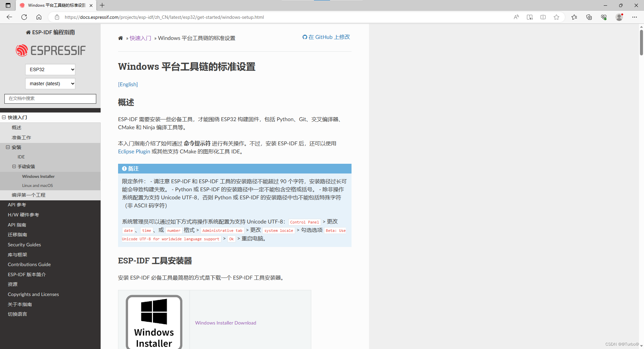Screen dimensions: 644x349
Task: Toggle split screen view icon
Action: pos(543,17)
